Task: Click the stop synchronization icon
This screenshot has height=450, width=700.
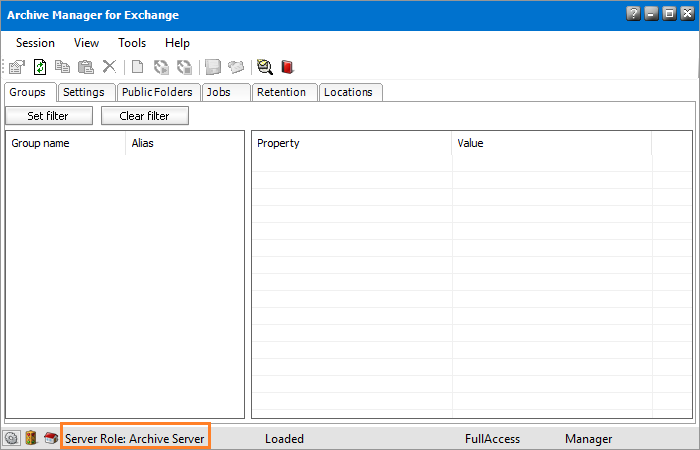Action: [x=184, y=67]
